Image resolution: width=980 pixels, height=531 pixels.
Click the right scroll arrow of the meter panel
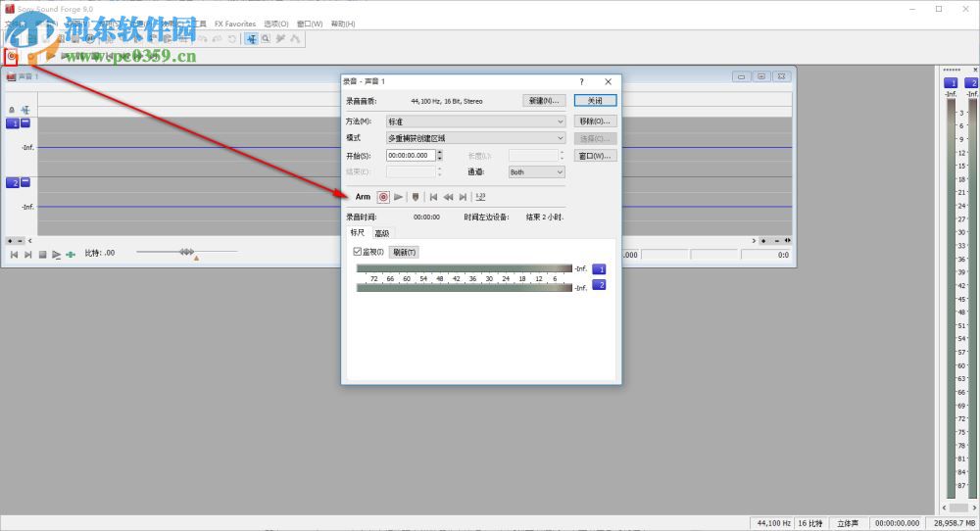point(974,507)
